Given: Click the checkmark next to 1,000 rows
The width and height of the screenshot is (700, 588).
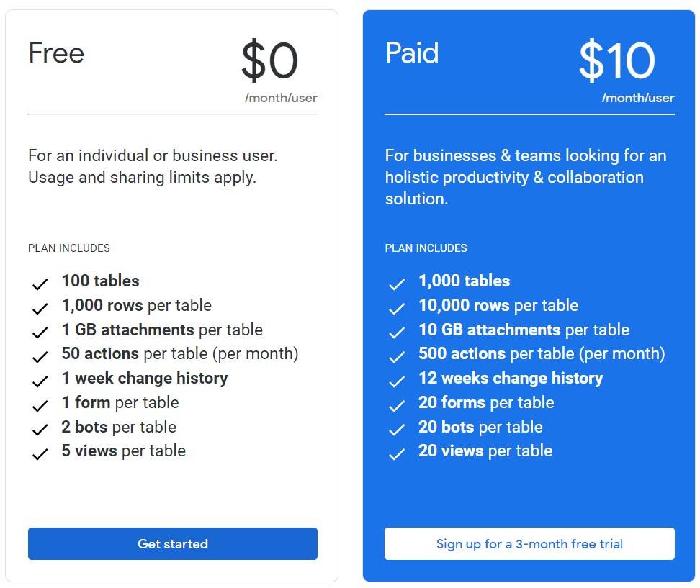Looking at the screenshot, I should pos(40,308).
